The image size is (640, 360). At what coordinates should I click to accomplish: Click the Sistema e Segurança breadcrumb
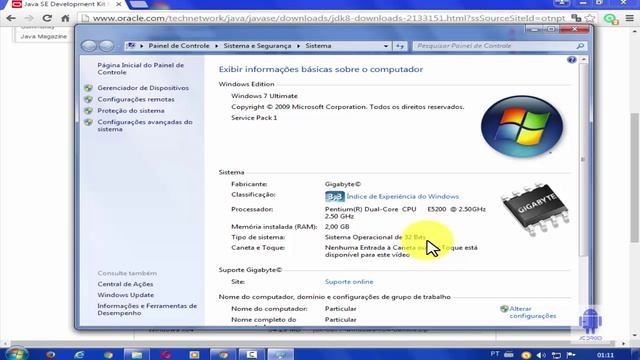(x=257, y=46)
